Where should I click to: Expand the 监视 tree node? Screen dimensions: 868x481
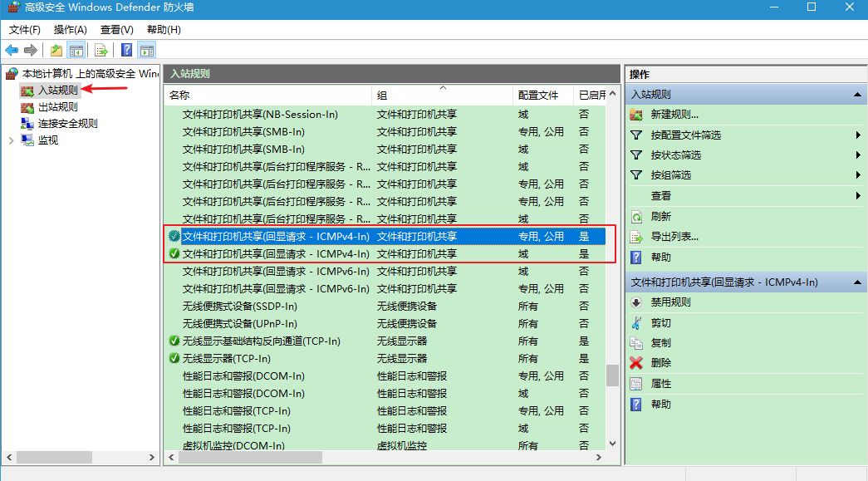pyautogui.click(x=11, y=140)
